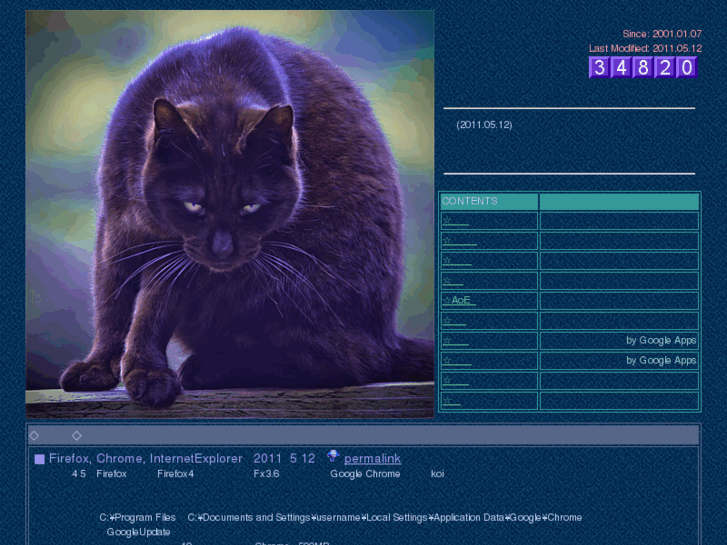Open the star link directly below CONTENTS header
This screenshot has height=545, width=727.
pyautogui.click(x=455, y=221)
